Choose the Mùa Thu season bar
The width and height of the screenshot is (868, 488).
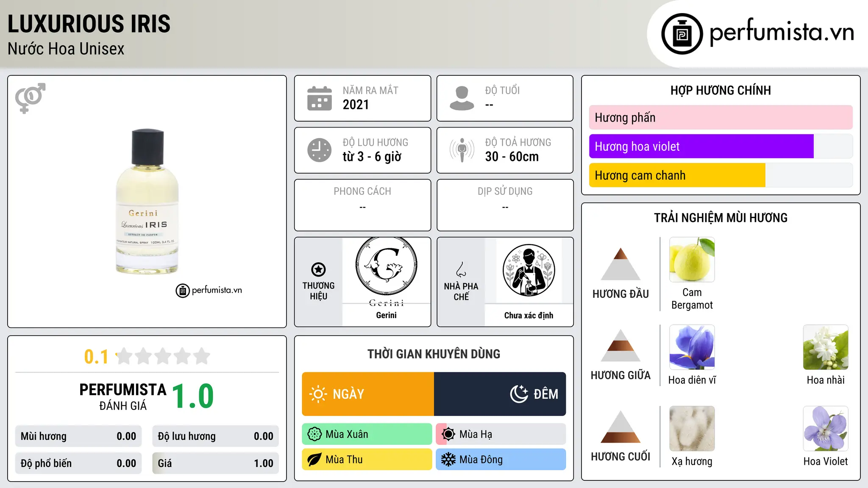[x=367, y=460]
